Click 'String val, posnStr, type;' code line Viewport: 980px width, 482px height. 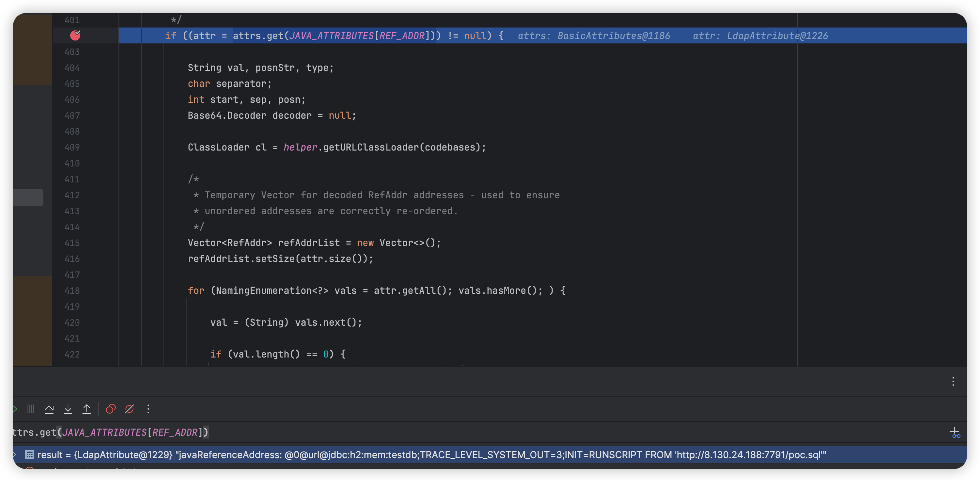(261, 68)
